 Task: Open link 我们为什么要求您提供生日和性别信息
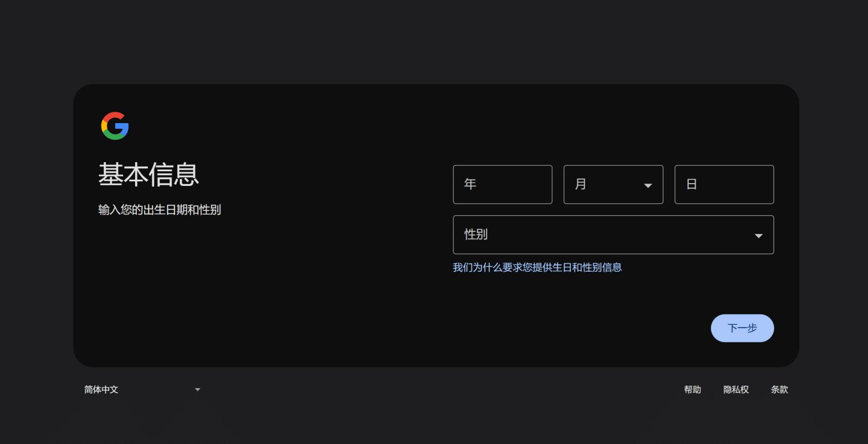coord(537,267)
